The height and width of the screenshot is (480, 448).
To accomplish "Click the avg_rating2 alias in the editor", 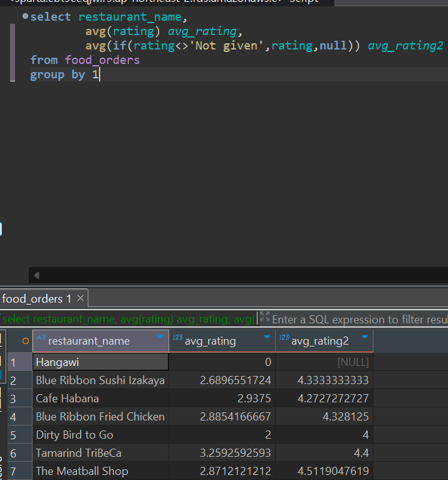I will pyautogui.click(x=405, y=46).
